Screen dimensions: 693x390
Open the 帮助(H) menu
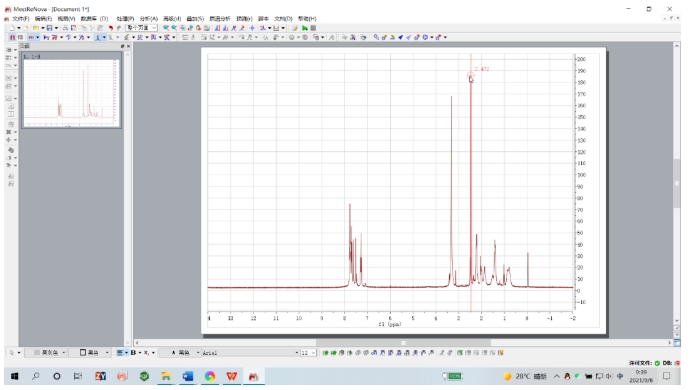click(307, 19)
